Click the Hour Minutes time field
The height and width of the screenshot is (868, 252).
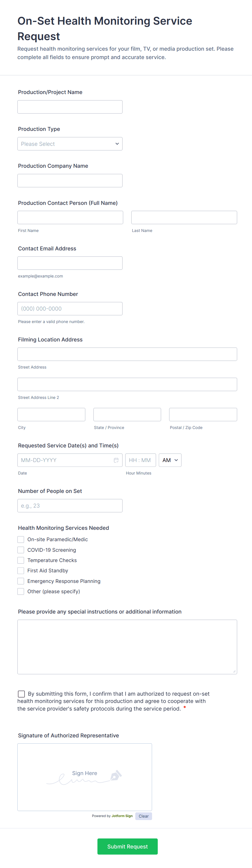[x=140, y=460]
